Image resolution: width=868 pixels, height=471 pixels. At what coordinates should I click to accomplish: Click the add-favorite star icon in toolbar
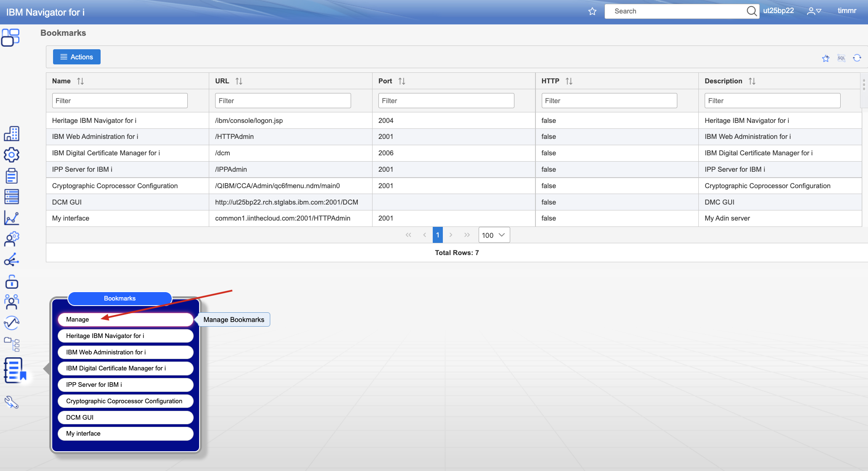click(x=825, y=58)
